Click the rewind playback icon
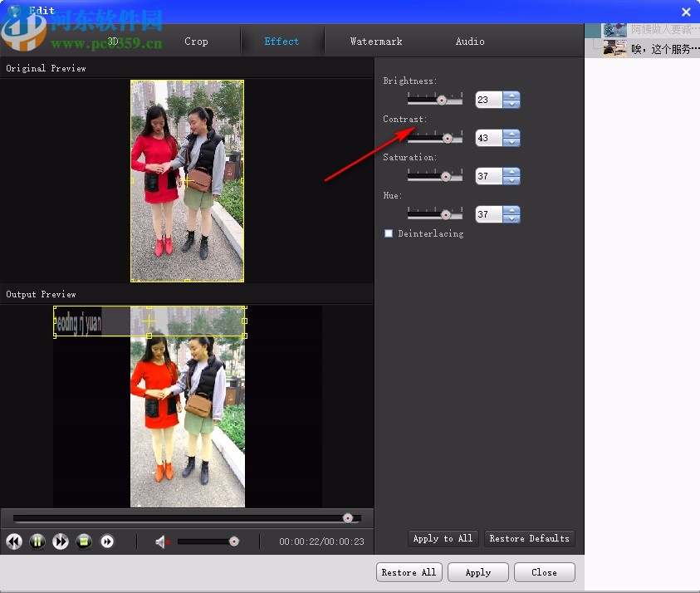 click(x=13, y=542)
